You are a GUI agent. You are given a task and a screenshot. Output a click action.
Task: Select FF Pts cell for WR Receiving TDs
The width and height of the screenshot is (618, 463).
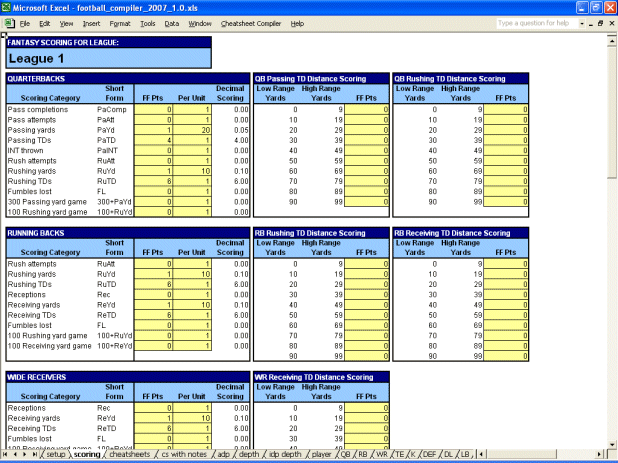[153, 428]
